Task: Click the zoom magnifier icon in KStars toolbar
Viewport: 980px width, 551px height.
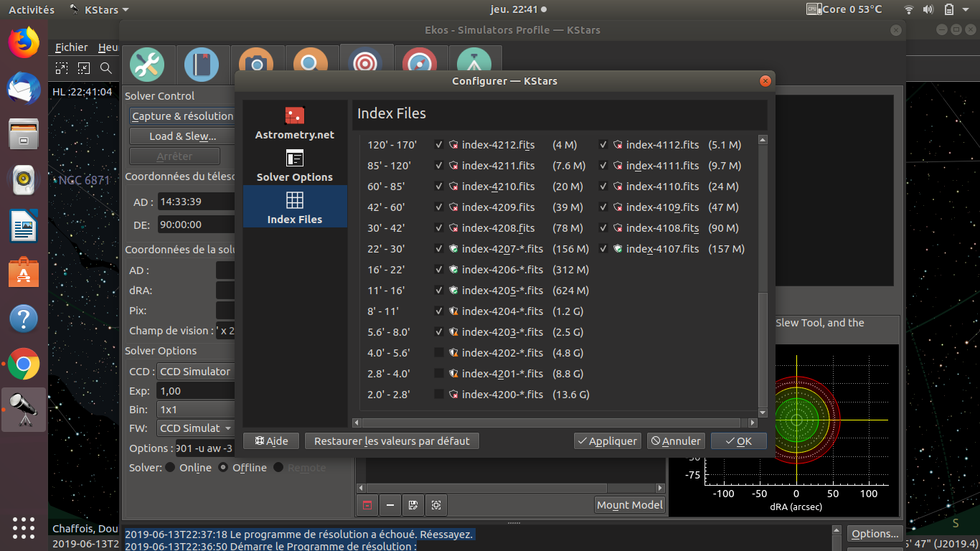Action: click(106, 68)
